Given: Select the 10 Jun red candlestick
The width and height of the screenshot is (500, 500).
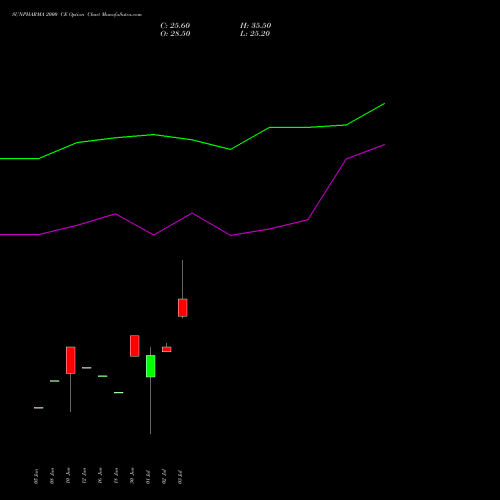Looking at the screenshot, I should tap(71, 360).
